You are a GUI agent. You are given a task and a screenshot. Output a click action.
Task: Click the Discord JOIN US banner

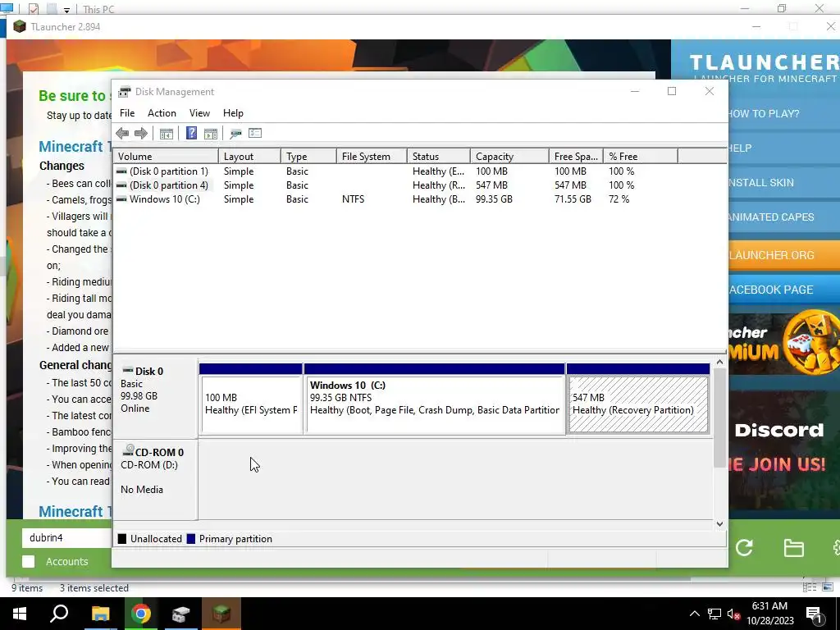[783, 450]
